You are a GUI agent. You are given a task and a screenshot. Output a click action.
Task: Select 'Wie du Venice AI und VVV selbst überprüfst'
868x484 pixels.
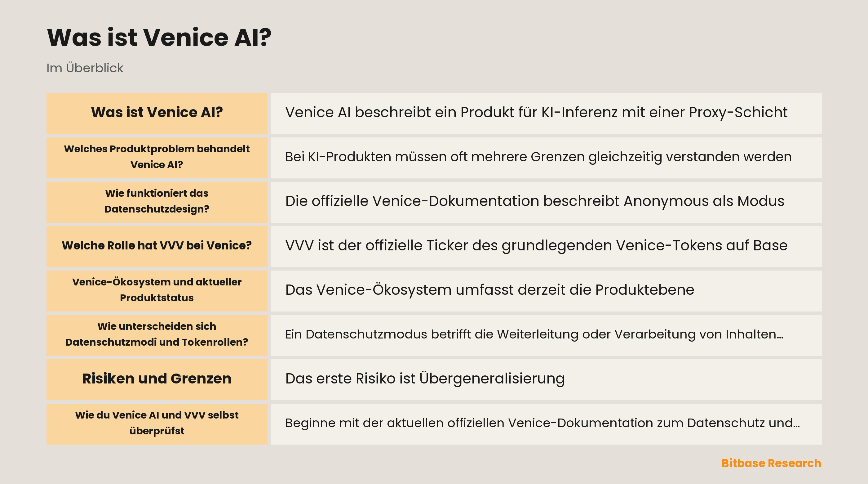[x=157, y=424]
